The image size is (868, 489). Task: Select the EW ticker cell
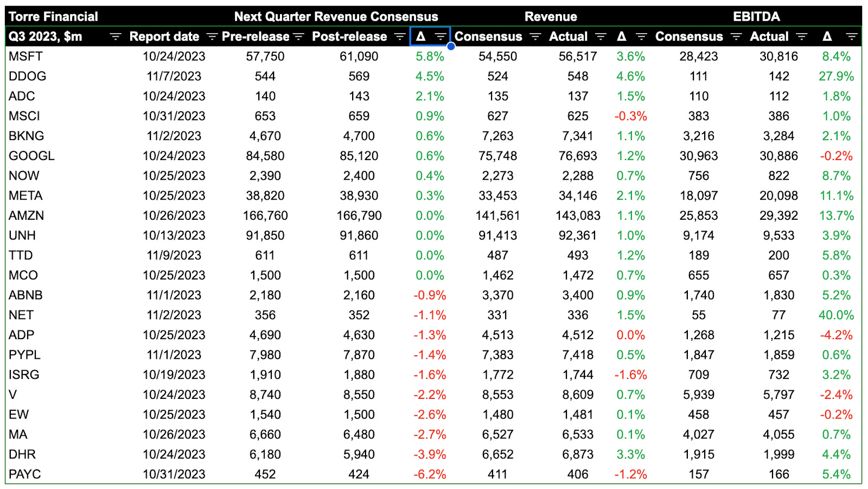click(x=18, y=415)
